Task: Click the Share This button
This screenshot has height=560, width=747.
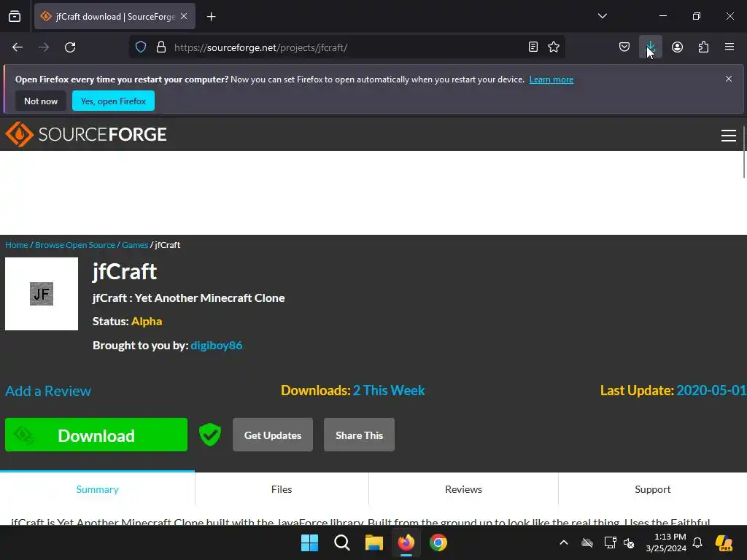Action: pos(359,435)
